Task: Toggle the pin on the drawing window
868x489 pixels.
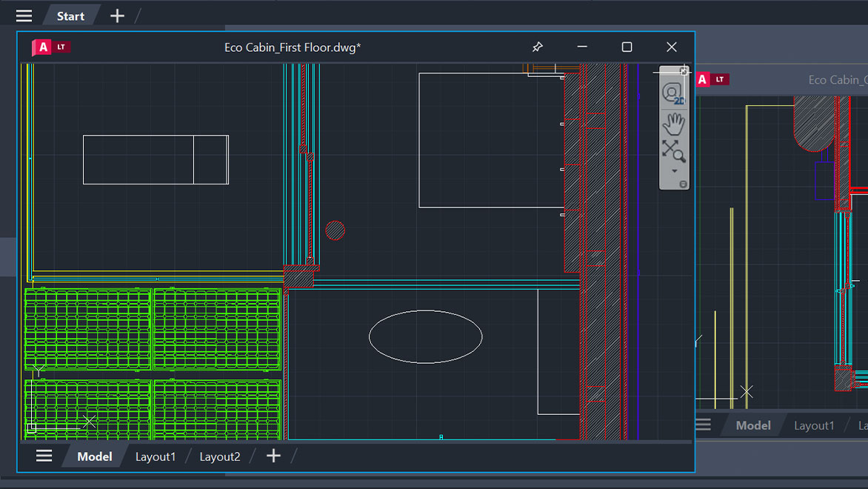Action: (538, 46)
